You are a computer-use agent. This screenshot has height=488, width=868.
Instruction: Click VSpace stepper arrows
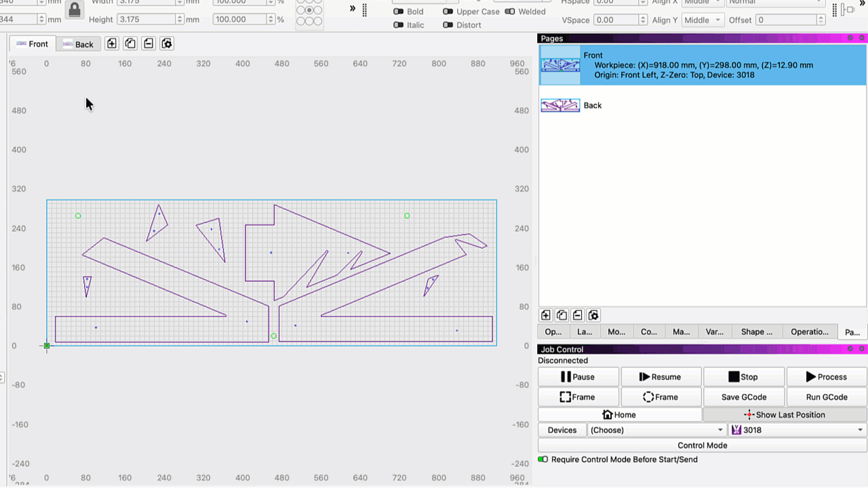pos(643,20)
